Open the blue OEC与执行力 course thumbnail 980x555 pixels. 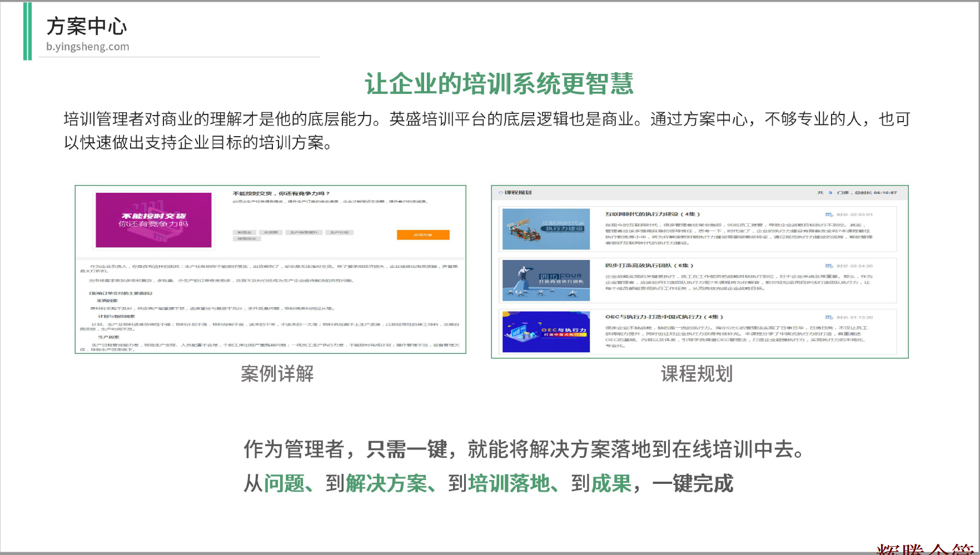pyautogui.click(x=546, y=332)
